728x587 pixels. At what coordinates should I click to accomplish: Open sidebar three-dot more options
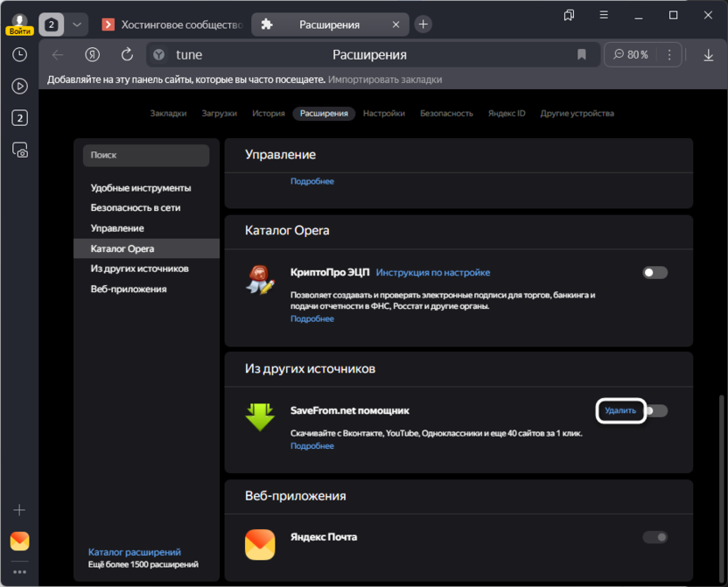[x=19, y=572]
